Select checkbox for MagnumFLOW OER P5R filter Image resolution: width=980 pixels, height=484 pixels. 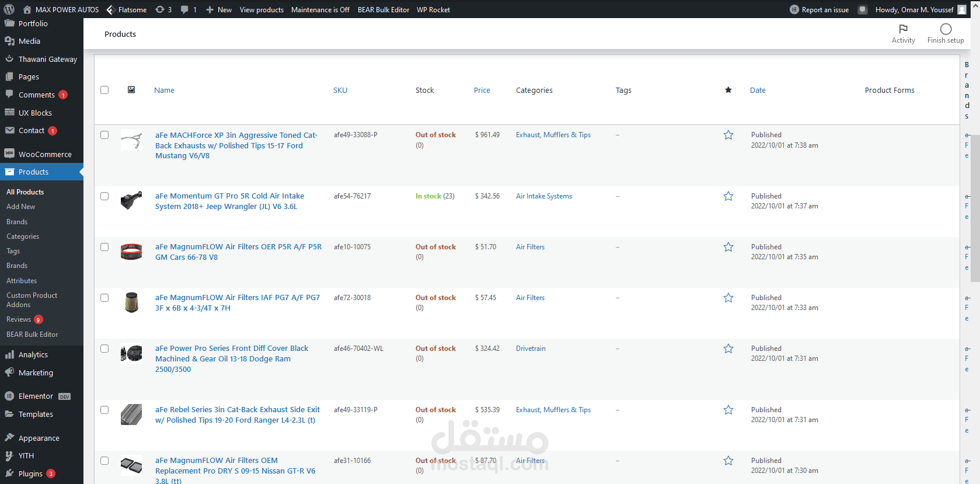(104, 247)
